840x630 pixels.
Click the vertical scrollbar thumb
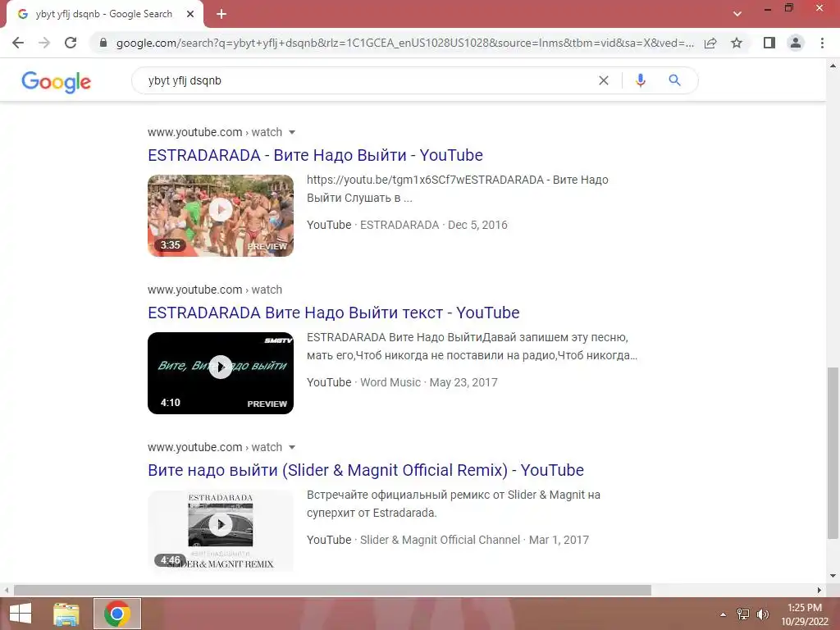[x=833, y=453]
